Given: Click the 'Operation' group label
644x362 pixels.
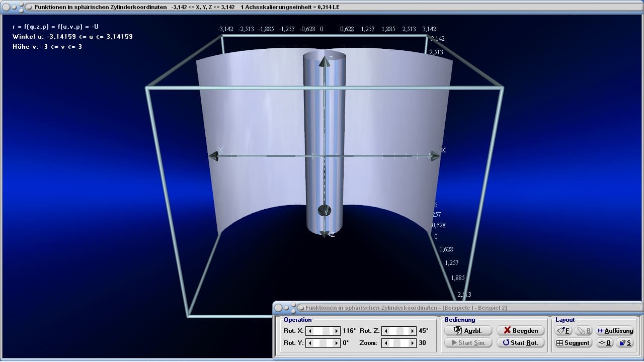Looking at the screenshot, I should 298,320.
